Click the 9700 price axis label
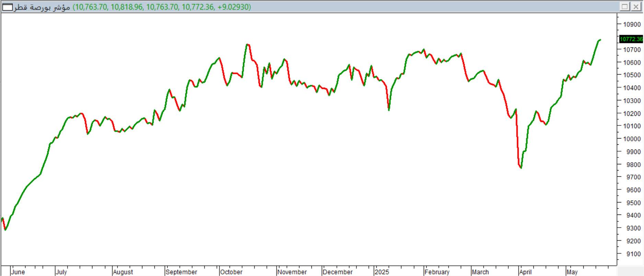644x276 pixels. tap(634, 177)
